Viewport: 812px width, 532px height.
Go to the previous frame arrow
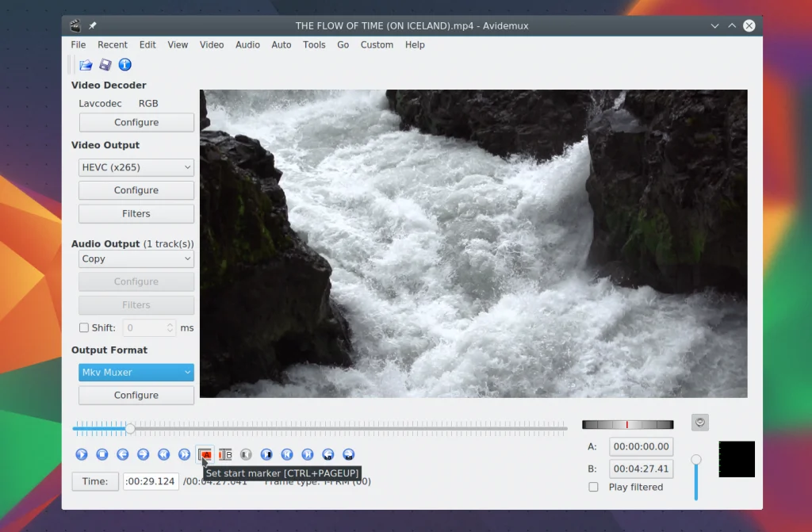(123, 454)
